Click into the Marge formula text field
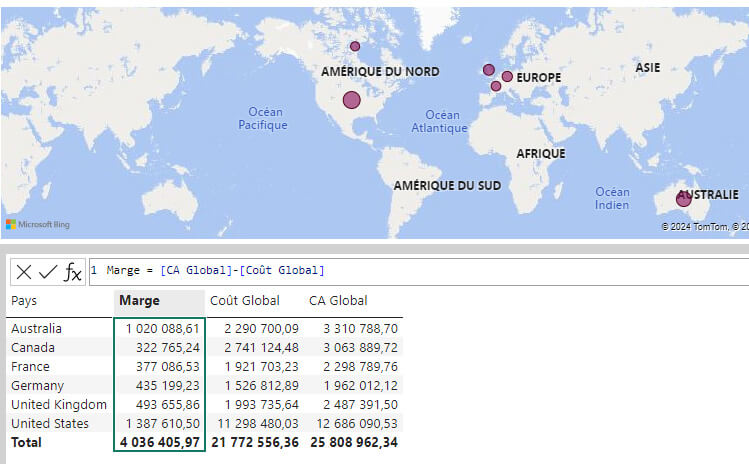Viewport: 749px width, 464px height. 400,271
